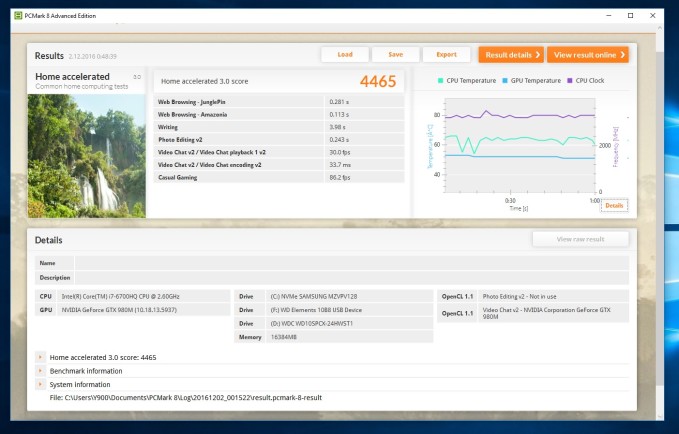Image resolution: width=679 pixels, height=434 pixels.
Task: Click the Name input field
Action: (352, 263)
